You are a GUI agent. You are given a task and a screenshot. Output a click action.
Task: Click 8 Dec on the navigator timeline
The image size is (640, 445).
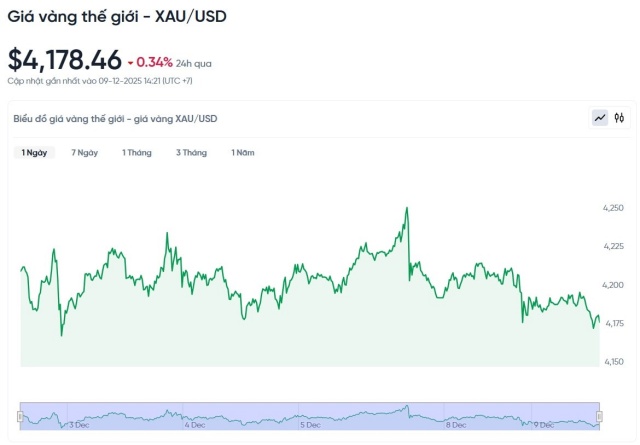pos(454,425)
